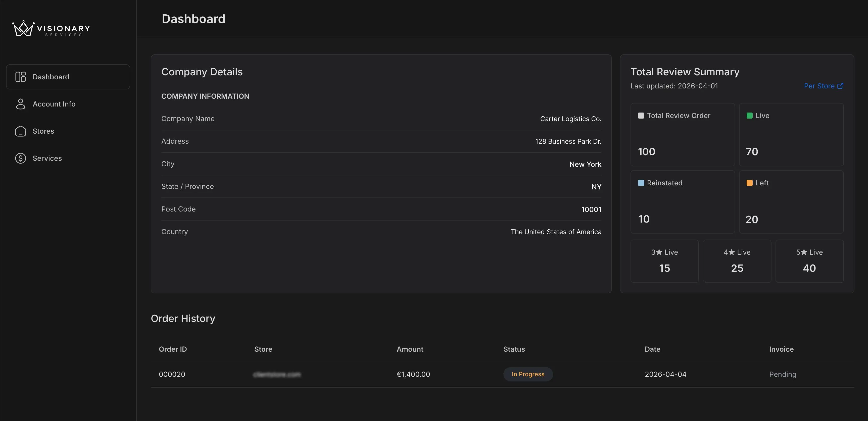Click the 5★ Live stat card showing 40
Image resolution: width=868 pixels, height=421 pixels.
(x=809, y=261)
